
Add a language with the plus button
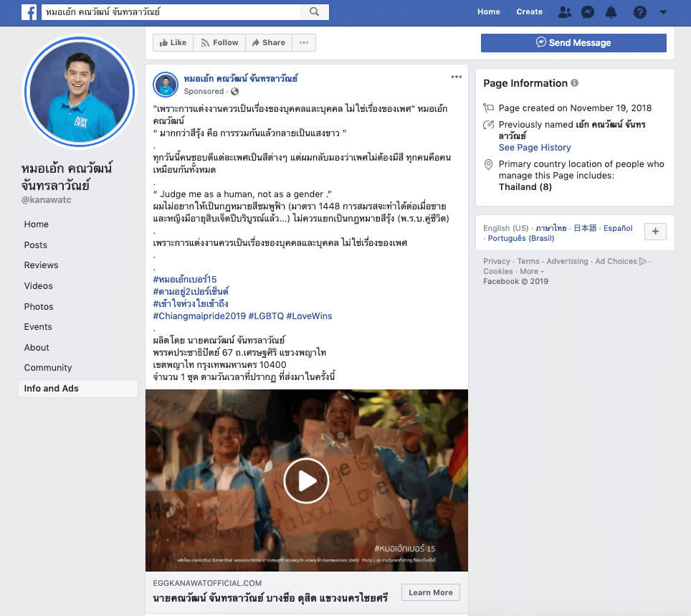pos(656,231)
